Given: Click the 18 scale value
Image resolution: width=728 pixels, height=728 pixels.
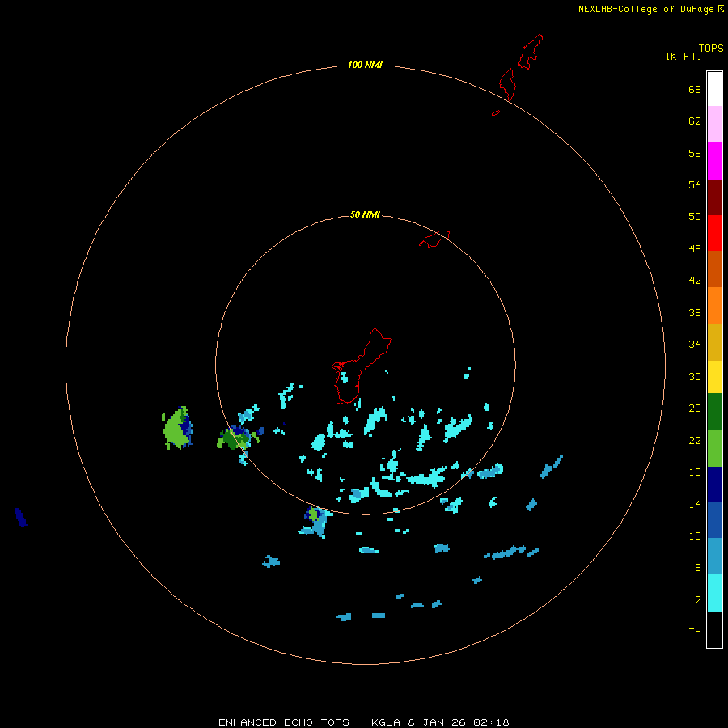Looking at the screenshot, I should pyautogui.click(x=695, y=472).
